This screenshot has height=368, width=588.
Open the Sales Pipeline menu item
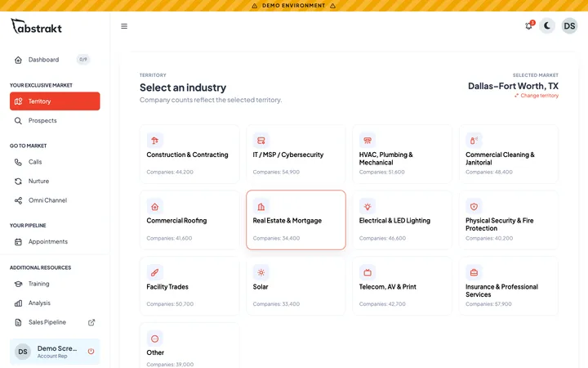coord(55,322)
